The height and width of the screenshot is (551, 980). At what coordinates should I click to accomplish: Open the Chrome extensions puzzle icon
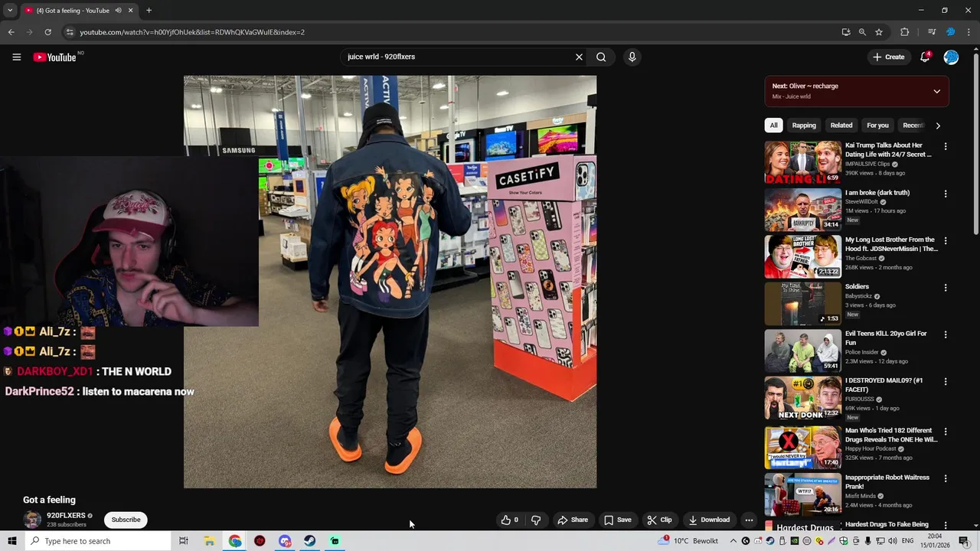904,32
